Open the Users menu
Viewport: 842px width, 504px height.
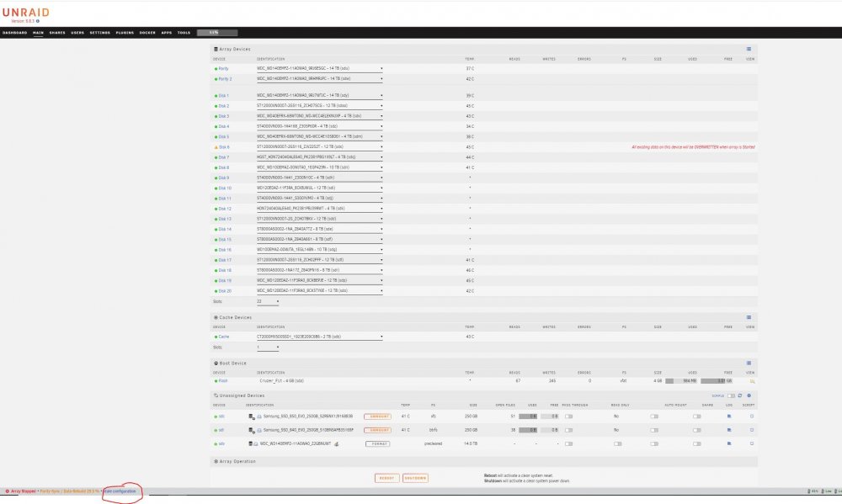click(77, 33)
